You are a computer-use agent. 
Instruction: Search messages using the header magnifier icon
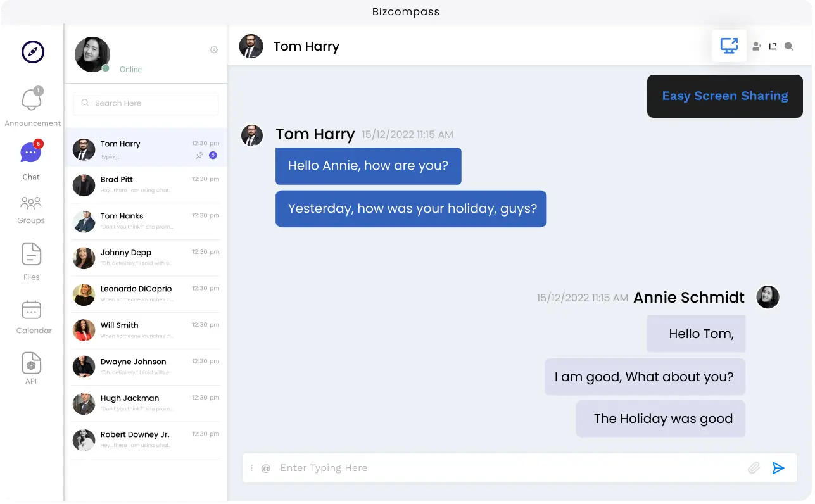(x=788, y=46)
